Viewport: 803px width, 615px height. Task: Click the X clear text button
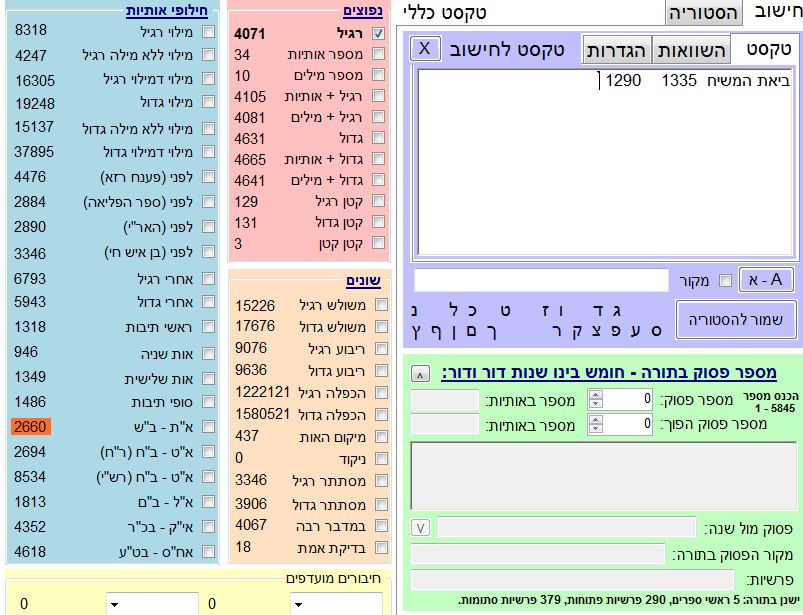coord(425,48)
